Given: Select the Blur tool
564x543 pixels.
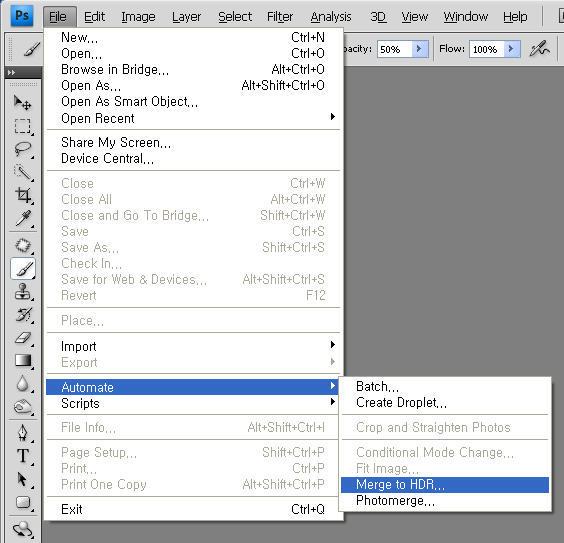Looking at the screenshot, I should point(23,384).
